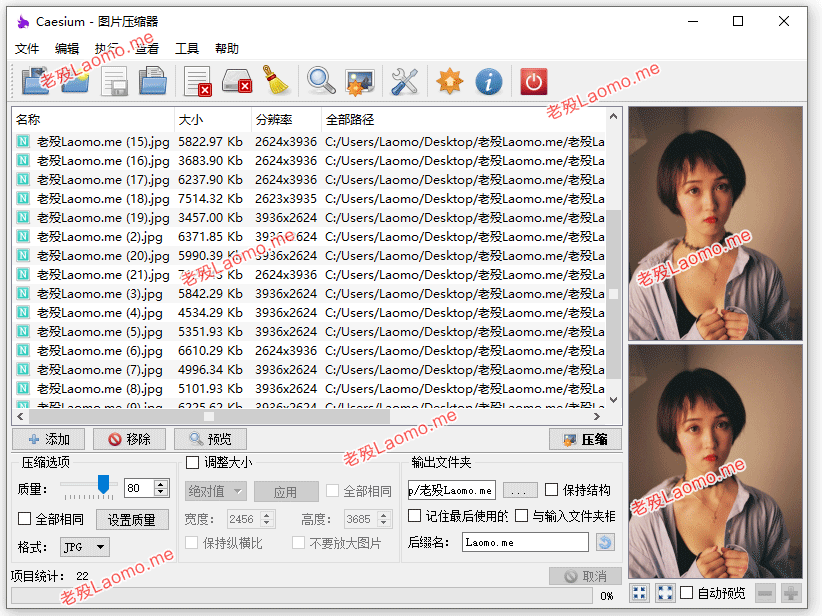Enable the 调整大小 checkbox

pyautogui.click(x=192, y=462)
